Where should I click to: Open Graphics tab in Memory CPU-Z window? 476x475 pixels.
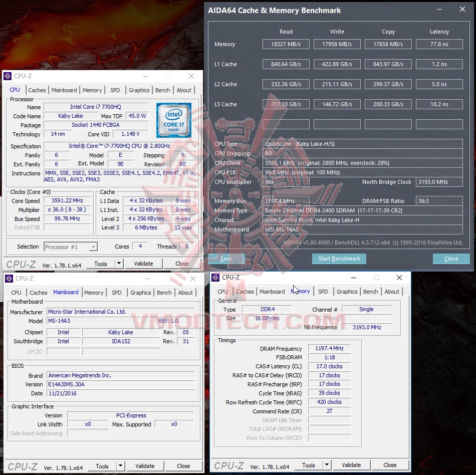tap(347, 292)
